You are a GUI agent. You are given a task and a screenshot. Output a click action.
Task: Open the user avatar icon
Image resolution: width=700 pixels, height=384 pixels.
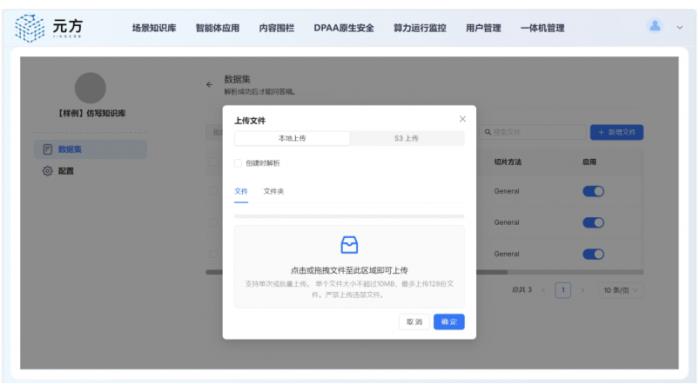pos(655,26)
